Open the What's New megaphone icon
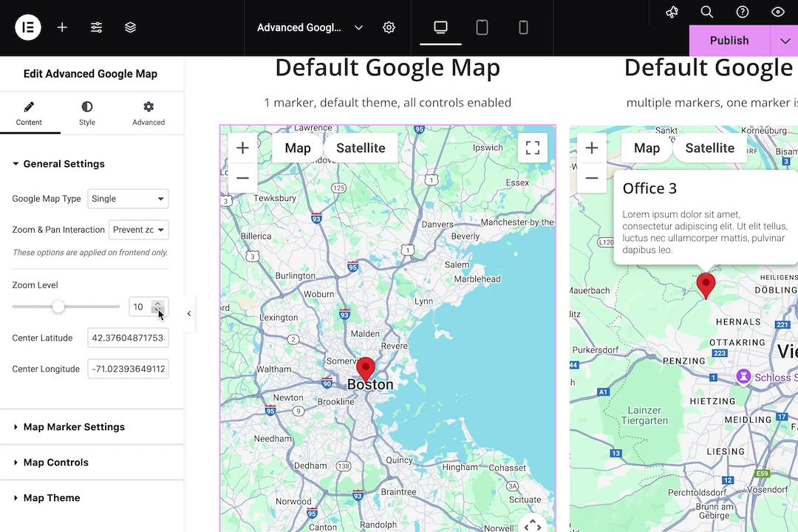 672,13
